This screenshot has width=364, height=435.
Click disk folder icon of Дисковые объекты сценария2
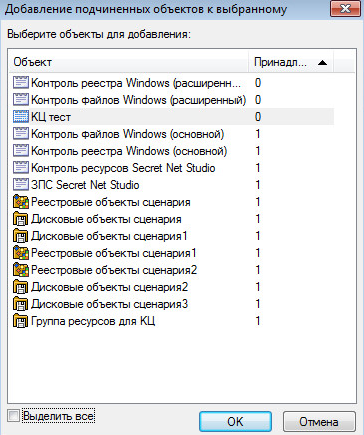[x=21, y=287]
